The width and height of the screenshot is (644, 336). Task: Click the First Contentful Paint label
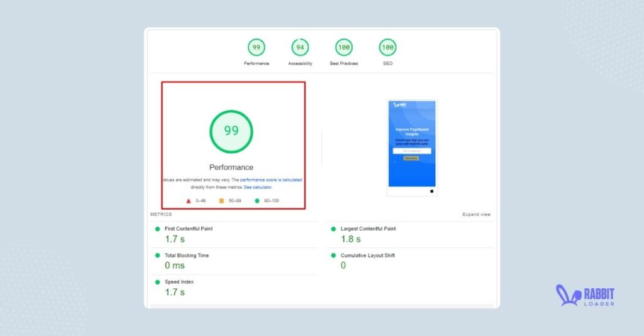coord(189,229)
